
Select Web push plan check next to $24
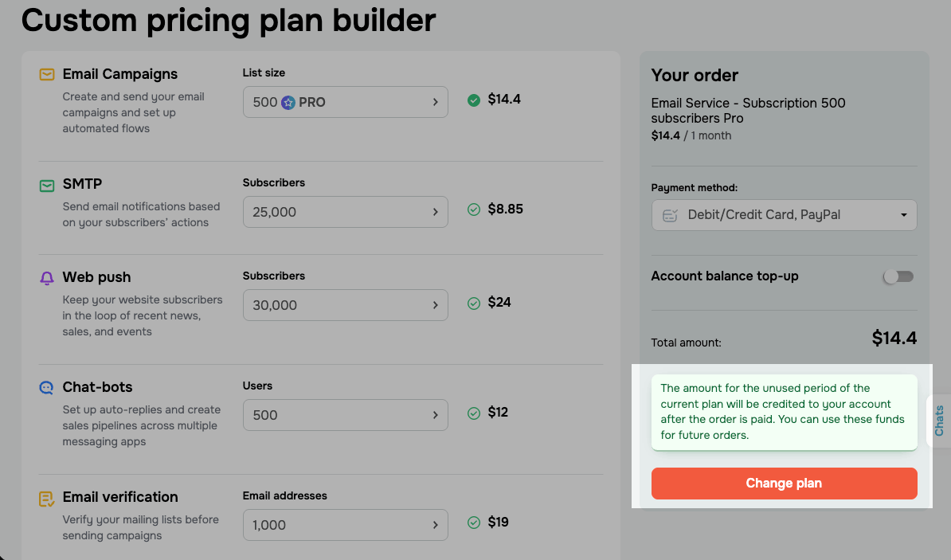point(474,303)
